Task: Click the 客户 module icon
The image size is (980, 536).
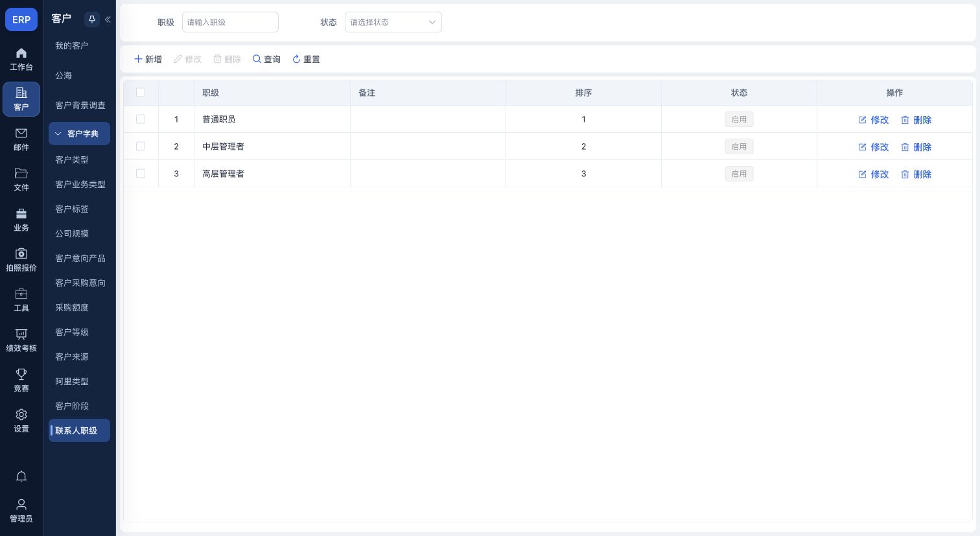Action: [x=21, y=99]
